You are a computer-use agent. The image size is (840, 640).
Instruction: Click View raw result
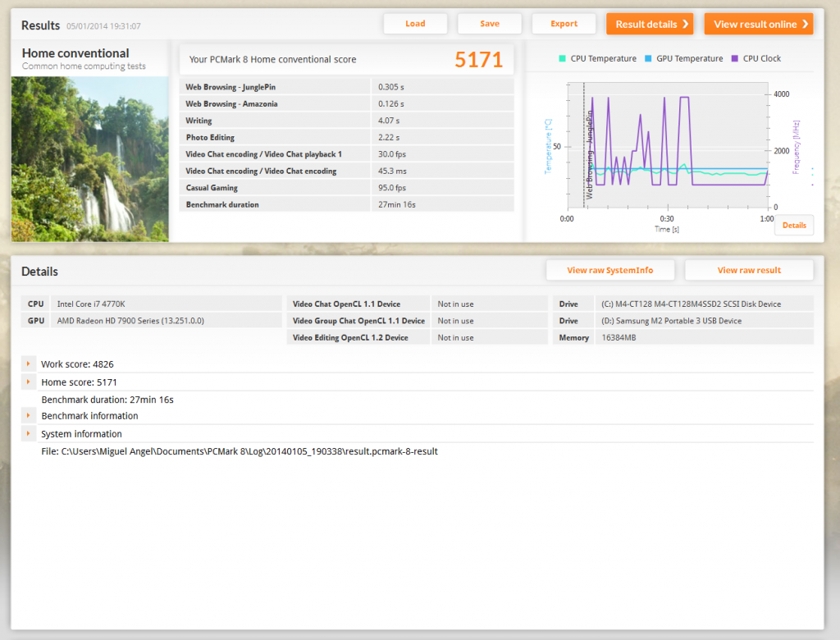(749, 270)
